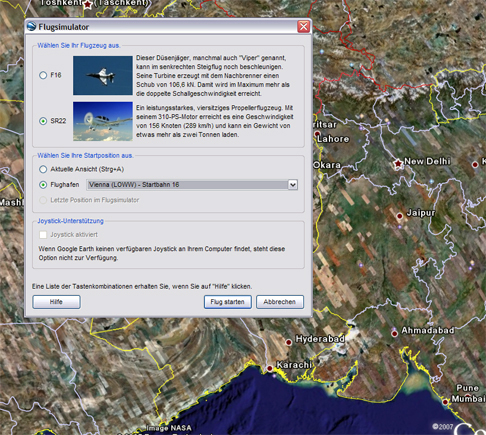Image resolution: width=486 pixels, height=435 pixels.
Task: Click the Karachi city marker dot
Action: (270, 368)
